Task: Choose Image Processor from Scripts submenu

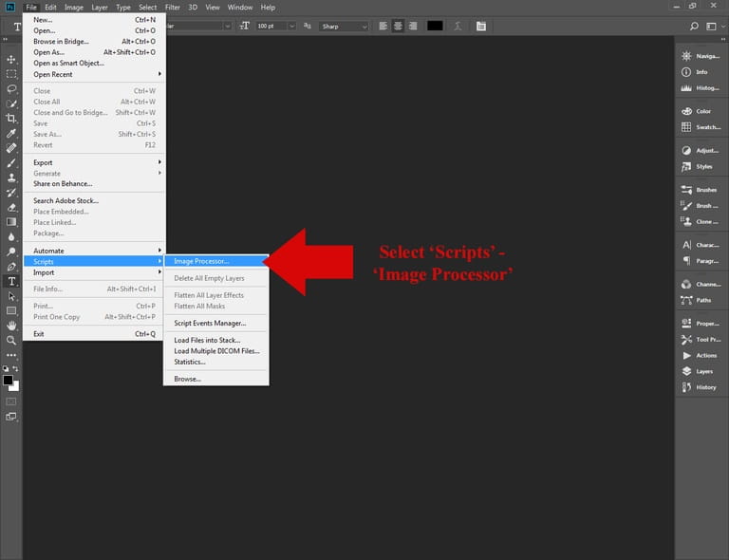Action: tap(216, 261)
